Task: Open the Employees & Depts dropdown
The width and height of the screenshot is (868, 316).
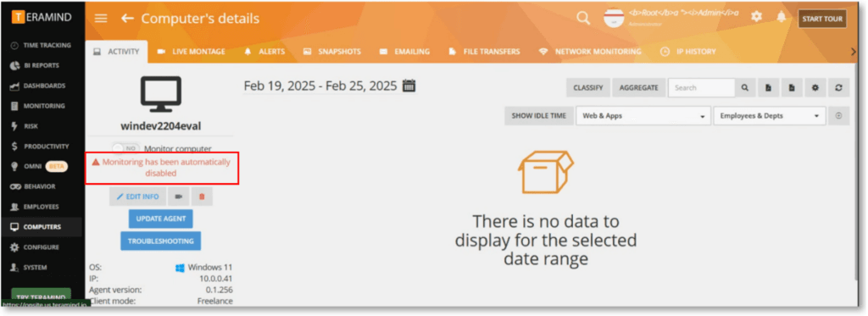Action: 770,116
